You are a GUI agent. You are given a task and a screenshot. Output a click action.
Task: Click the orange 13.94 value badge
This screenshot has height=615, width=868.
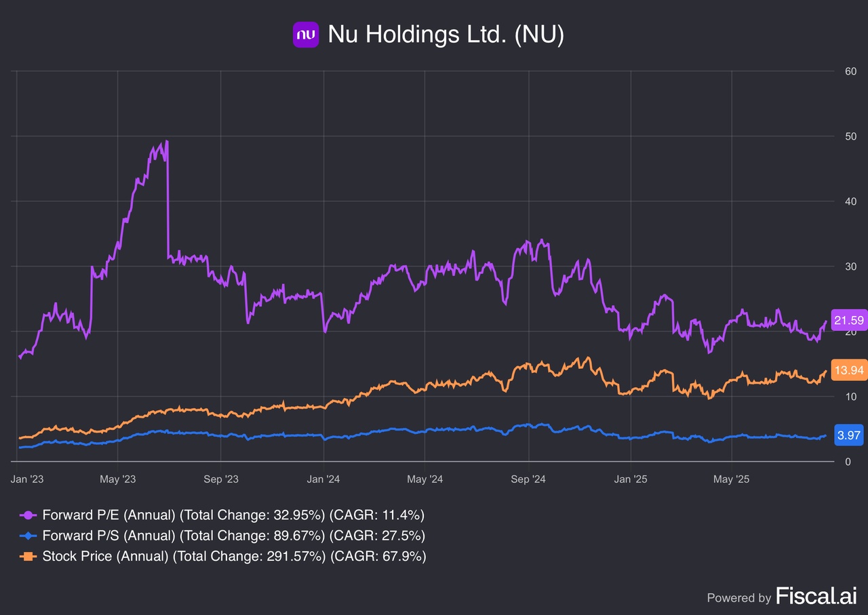849,370
